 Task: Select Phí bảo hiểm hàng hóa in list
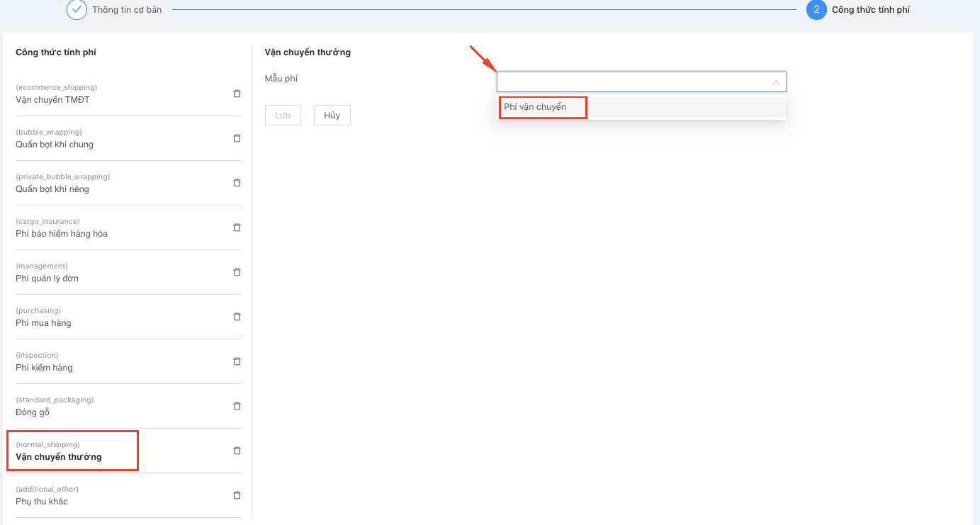(62, 234)
